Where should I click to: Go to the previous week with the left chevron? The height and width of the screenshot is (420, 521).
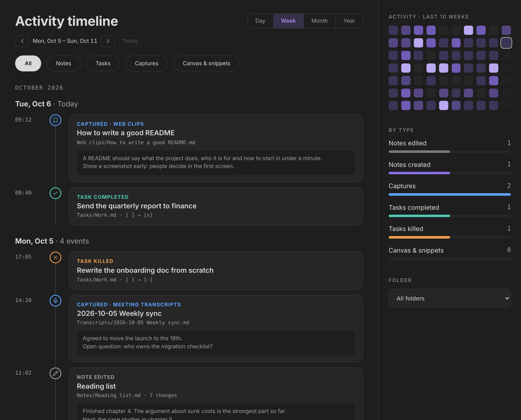click(22, 41)
